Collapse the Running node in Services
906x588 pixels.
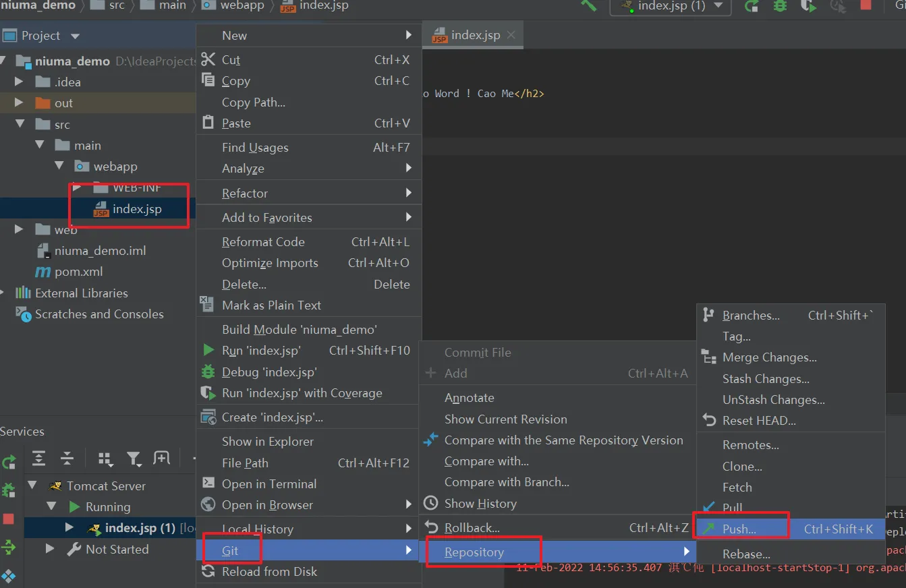[51, 506]
